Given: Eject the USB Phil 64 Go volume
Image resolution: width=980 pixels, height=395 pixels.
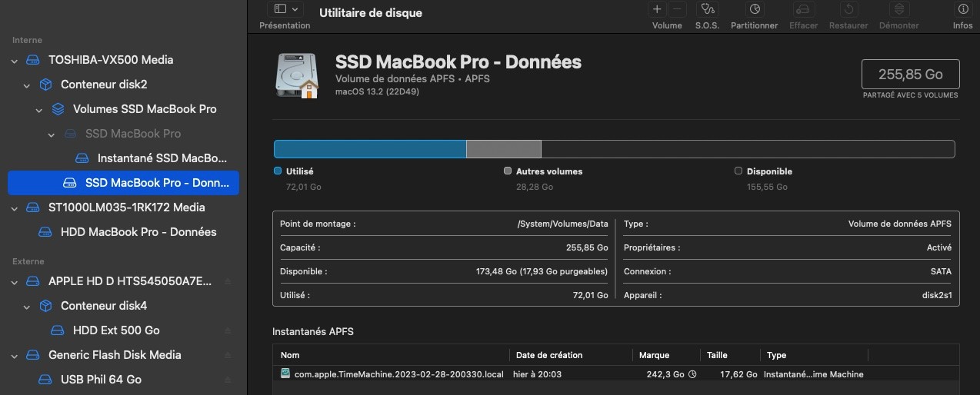Looking at the screenshot, I should tap(228, 380).
